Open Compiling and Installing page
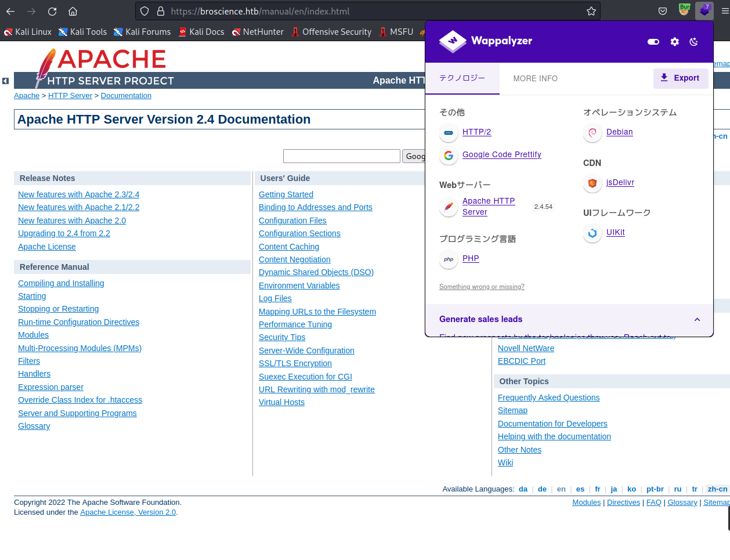730x560 pixels. 61,283
